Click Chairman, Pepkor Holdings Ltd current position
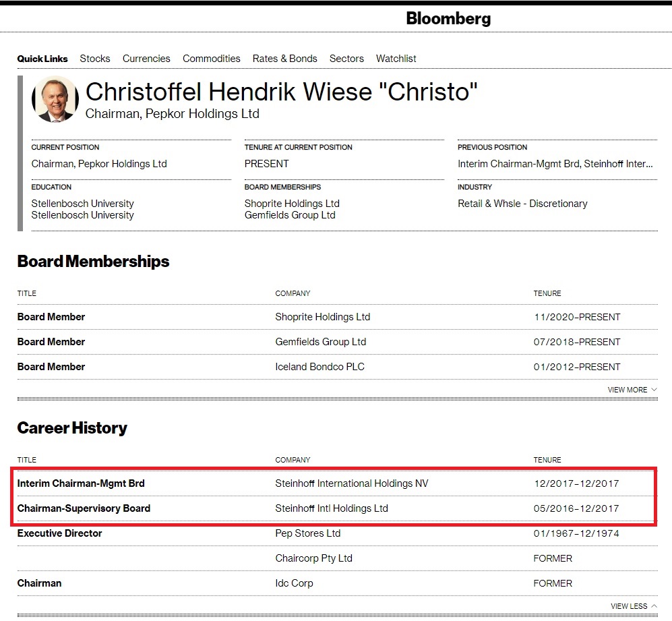This screenshot has width=672, height=621. point(99,164)
